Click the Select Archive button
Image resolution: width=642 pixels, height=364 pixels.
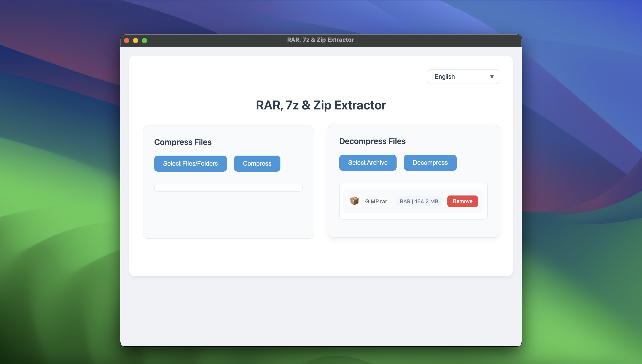tap(368, 163)
